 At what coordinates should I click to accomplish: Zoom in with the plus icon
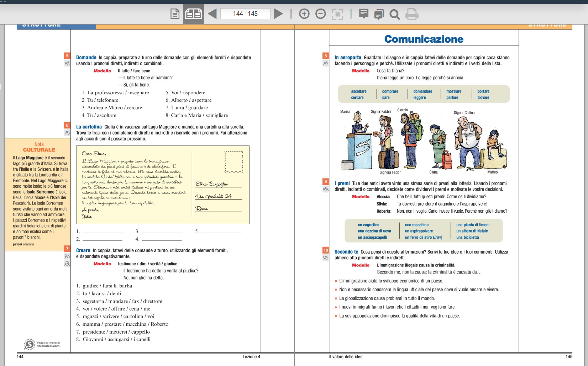point(304,14)
